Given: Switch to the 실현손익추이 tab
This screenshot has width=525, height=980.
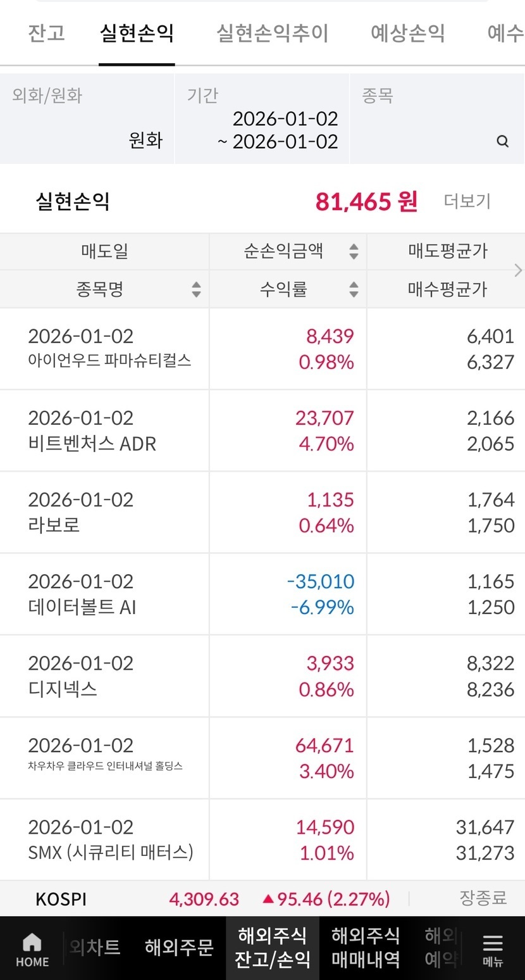Looking at the screenshot, I should click(x=273, y=33).
